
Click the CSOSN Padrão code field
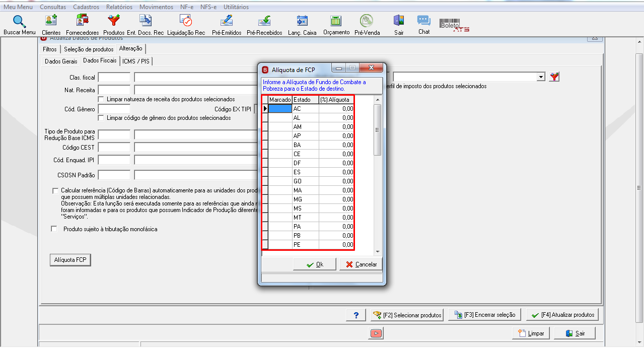click(114, 175)
